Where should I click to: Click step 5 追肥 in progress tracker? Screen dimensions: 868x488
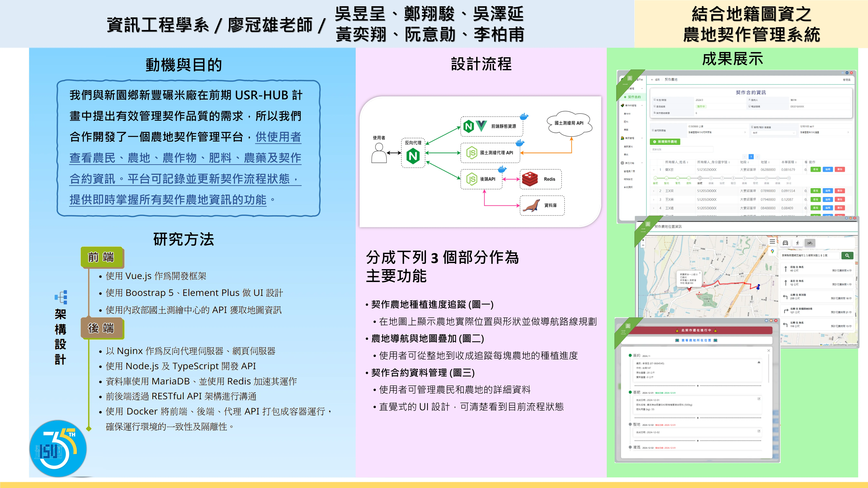[x=700, y=178]
